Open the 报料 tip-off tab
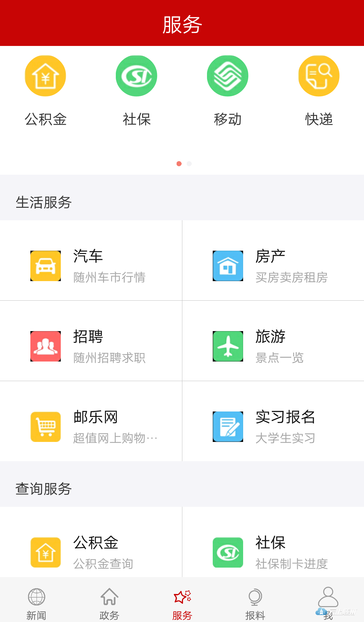The height and width of the screenshot is (622, 364). coord(255,604)
